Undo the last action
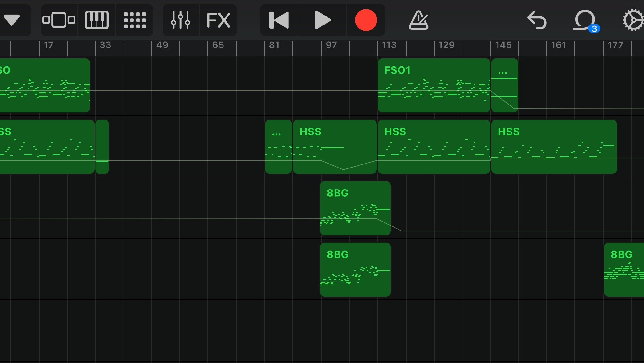 pos(537,20)
